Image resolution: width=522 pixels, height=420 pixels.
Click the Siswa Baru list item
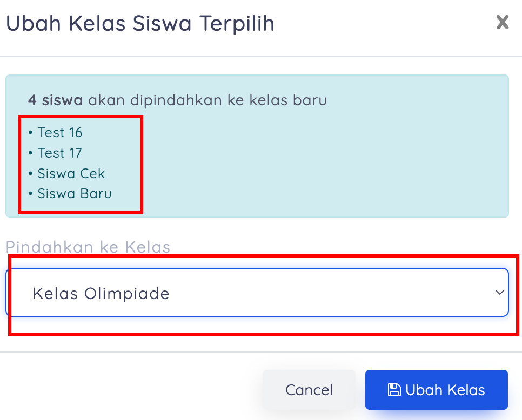click(75, 194)
